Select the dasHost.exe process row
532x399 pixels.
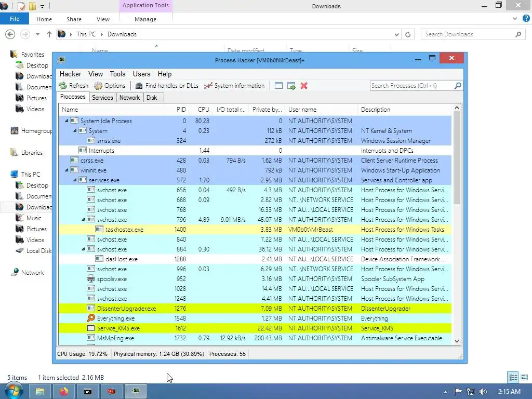[x=255, y=259]
